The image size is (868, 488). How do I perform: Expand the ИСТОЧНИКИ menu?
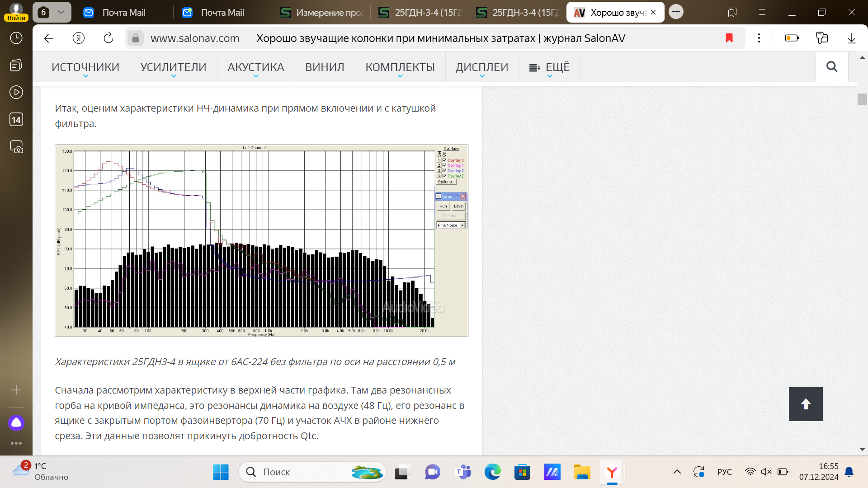point(85,67)
